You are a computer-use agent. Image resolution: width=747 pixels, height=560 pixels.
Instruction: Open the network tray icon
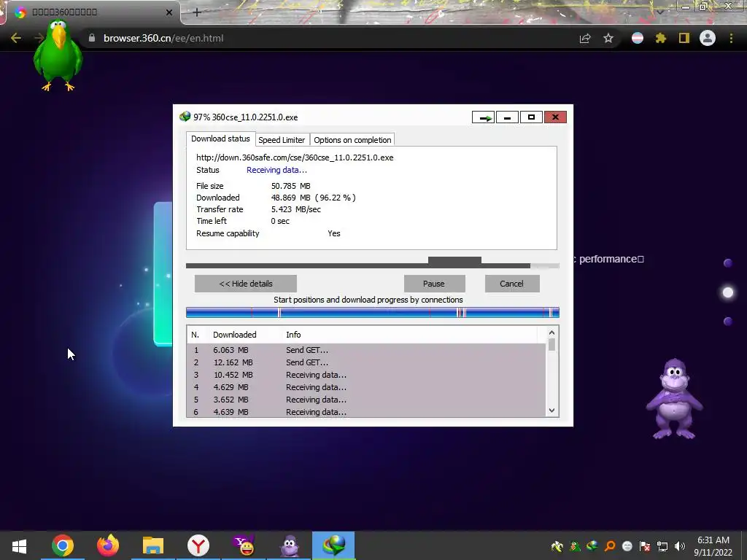(662, 546)
